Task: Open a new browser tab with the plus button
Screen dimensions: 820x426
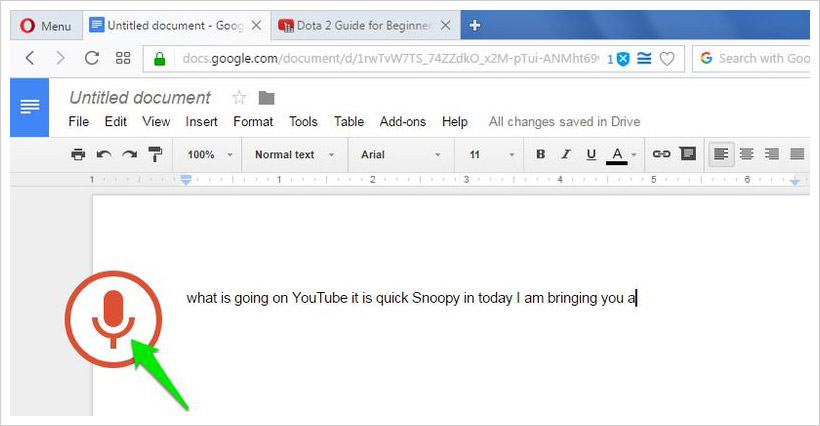Action: pyautogui.click(x=475, y=25)
